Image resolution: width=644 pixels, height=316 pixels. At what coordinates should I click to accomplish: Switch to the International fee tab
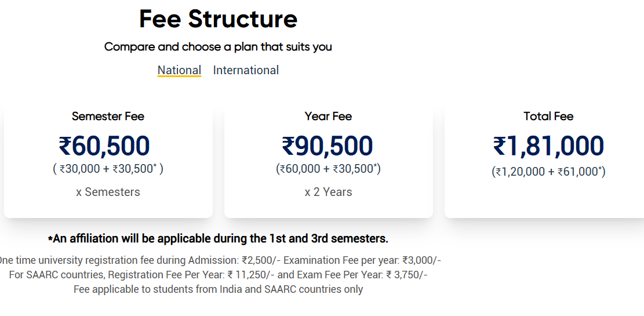[x=246, y=70]
